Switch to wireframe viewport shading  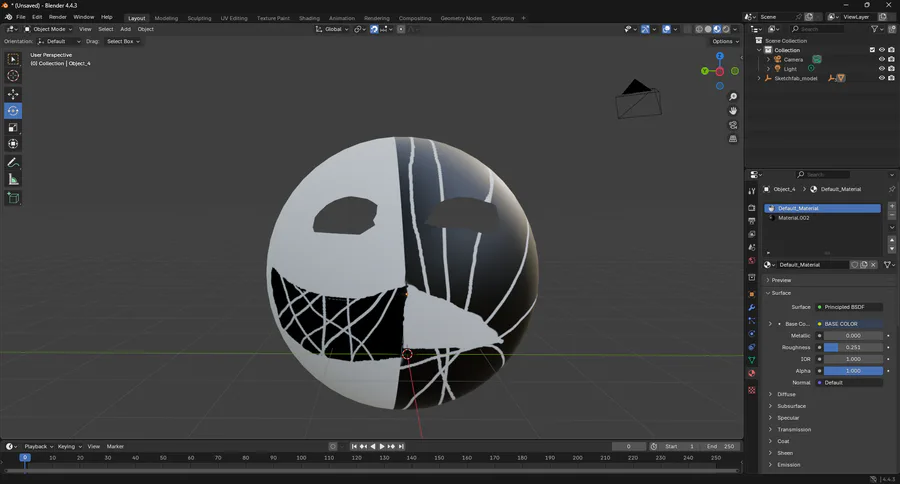click(699, 29)
